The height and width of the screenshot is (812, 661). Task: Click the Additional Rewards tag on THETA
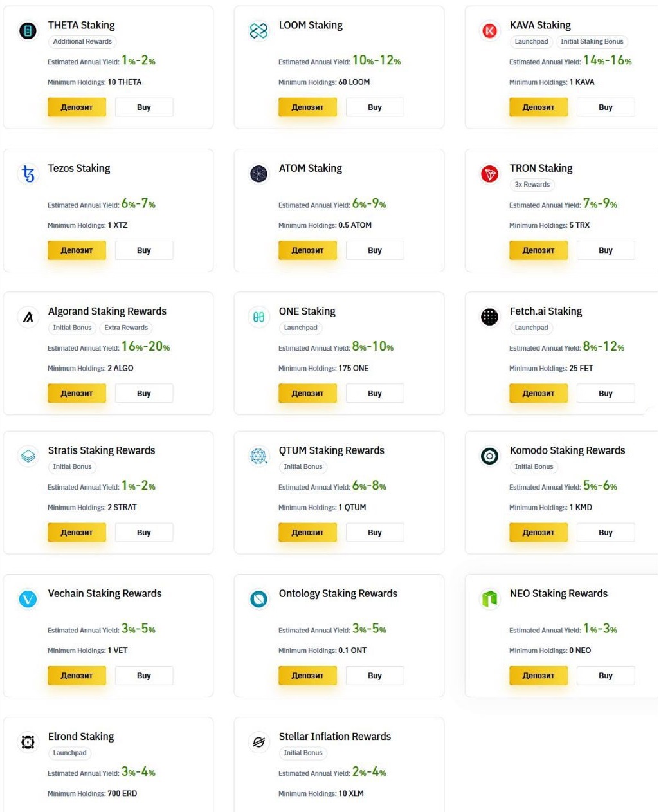point(82,42)
